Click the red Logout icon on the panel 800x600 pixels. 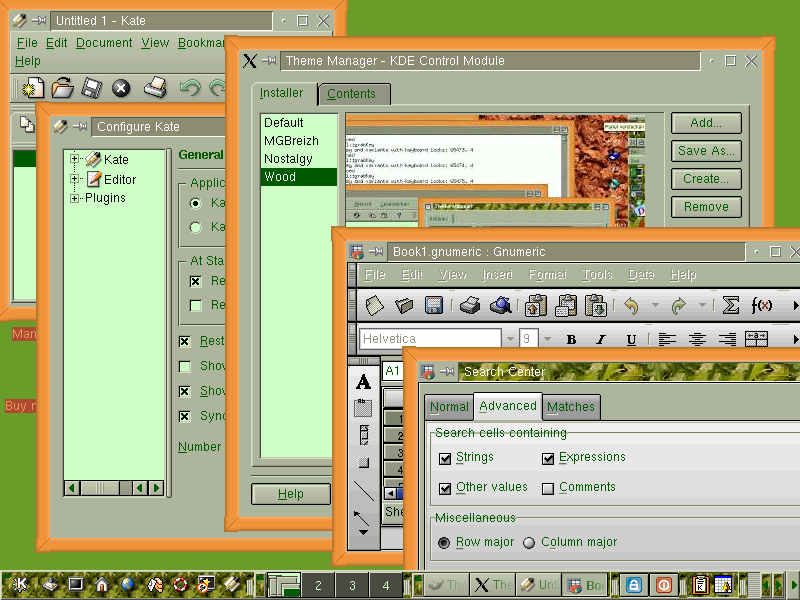click(x=664, y=585)
